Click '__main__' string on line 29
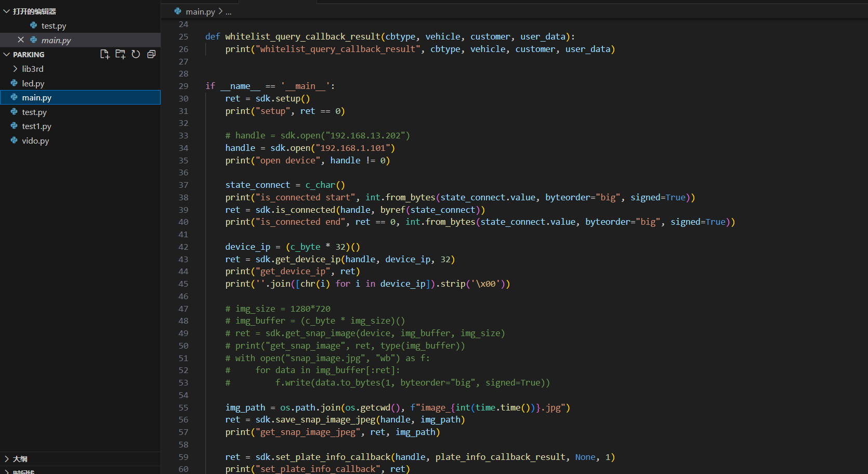The image size is (868, 474). pyautogui.click(x=306, y=86)
